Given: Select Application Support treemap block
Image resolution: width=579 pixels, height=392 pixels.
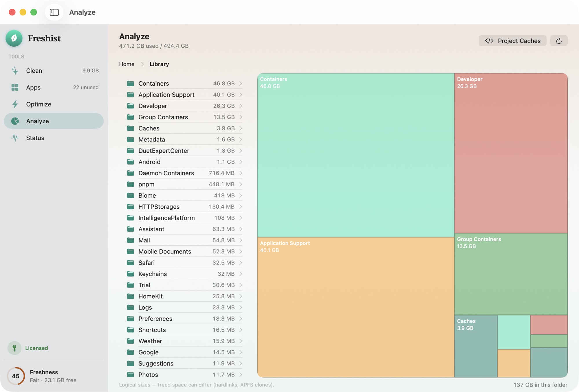Looking at the screenshot, I should [356, 307].
